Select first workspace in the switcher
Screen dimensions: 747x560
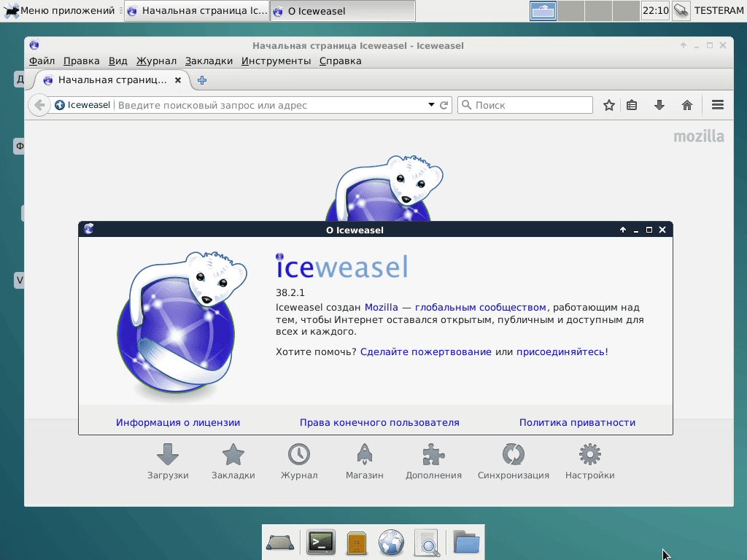[543, 10]
